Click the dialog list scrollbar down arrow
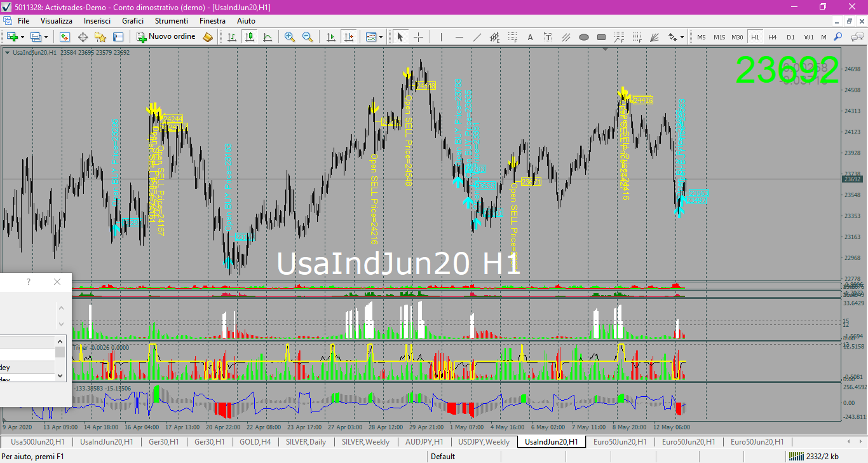The width and height of the screenshot is (868, 463). click(x=60, y=375)
